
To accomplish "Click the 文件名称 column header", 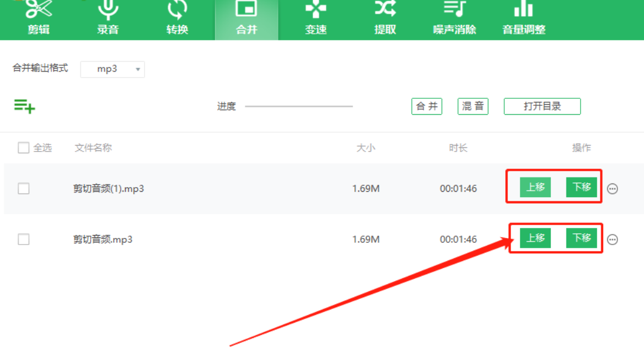I will (93, 147).
